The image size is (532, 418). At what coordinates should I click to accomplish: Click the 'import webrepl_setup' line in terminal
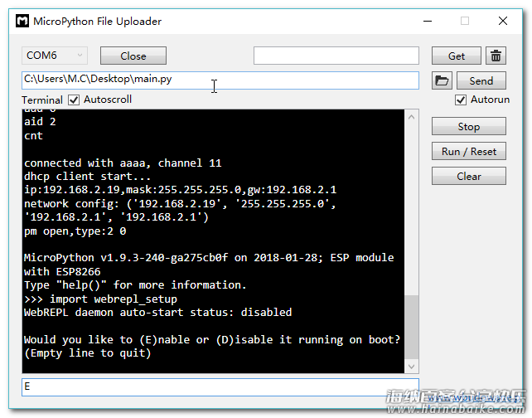[x=114, y=299]
